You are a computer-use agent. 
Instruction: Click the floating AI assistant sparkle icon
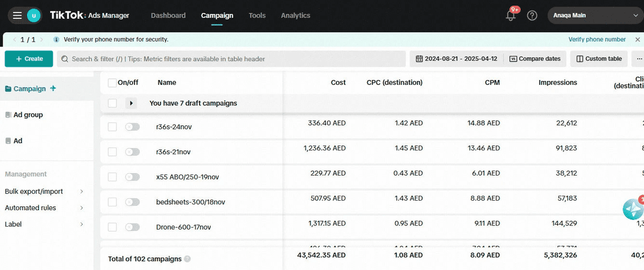coord(633,210)
